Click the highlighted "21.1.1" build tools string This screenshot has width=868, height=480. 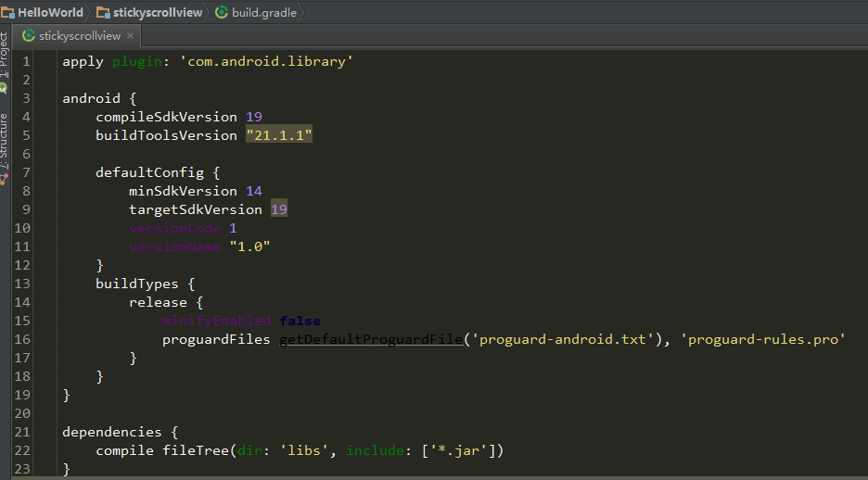(279, 135)
